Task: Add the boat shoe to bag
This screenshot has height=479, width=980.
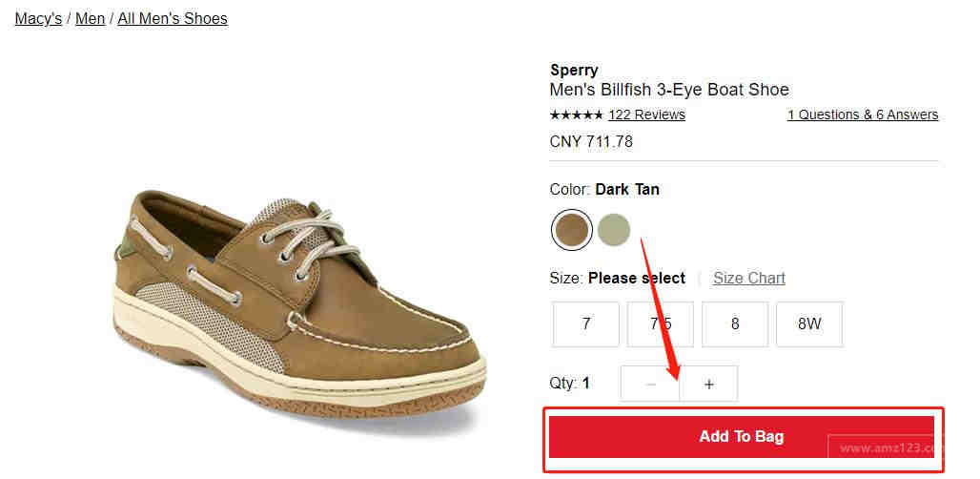Action: 742,436
